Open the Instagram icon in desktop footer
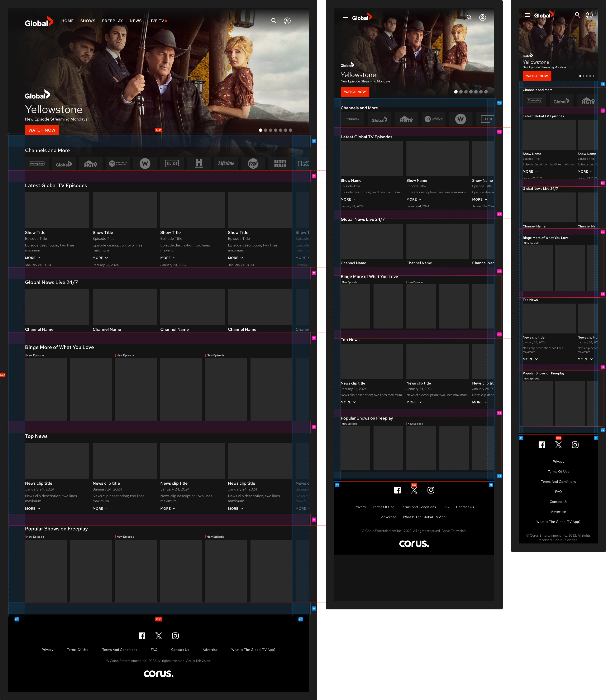 point(175,636)
